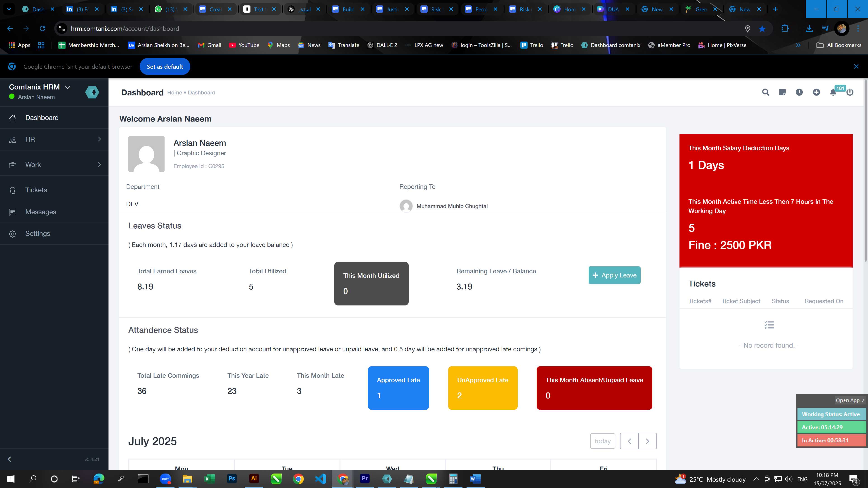Go to next month in calendar
Screen dimensions: 868x488
pyautogui.click(x=647, y=441)
